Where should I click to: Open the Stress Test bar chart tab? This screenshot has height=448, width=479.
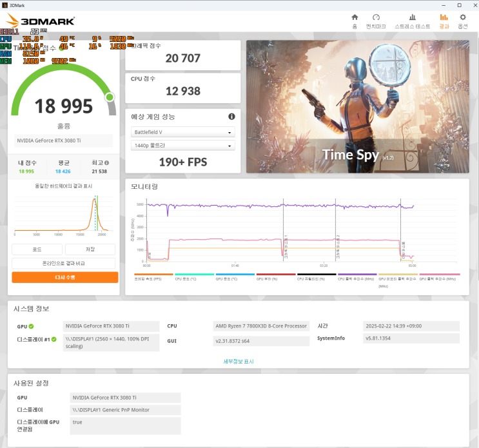click(x=413, y=17)
